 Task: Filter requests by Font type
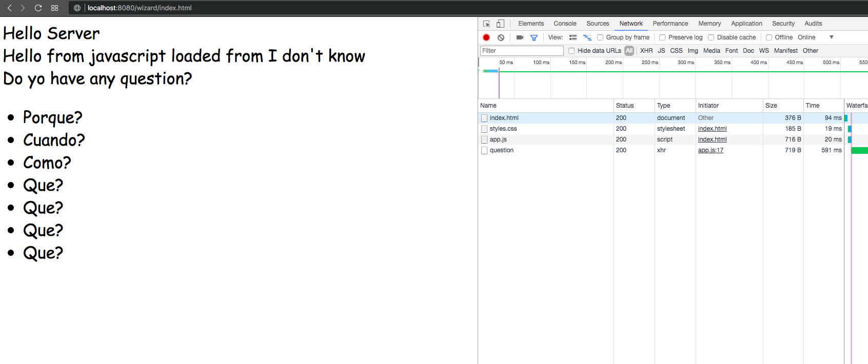click(732, 51)
